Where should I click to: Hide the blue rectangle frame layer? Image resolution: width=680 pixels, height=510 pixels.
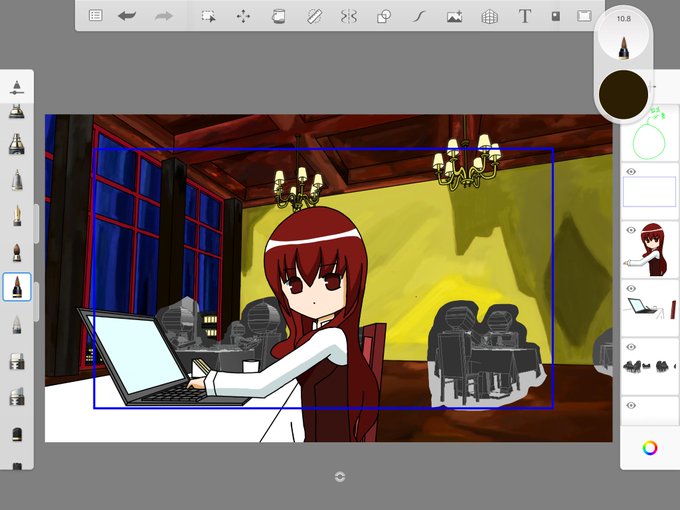[631, 172]
